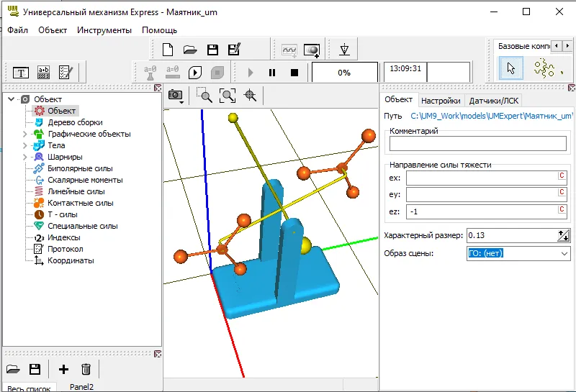
Task: Open the Образ сцены dropdown
Action: 564,253
